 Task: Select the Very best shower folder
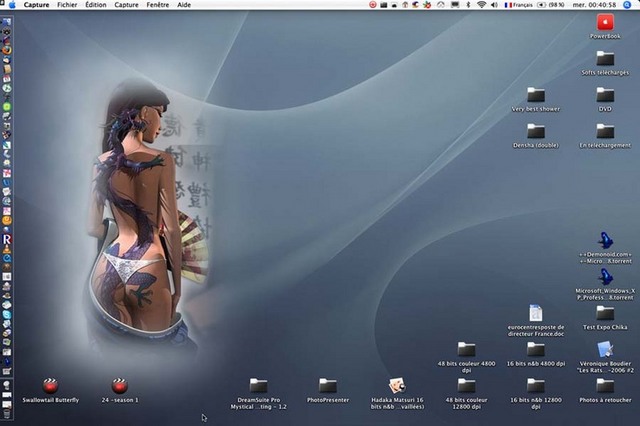pos(536,99)
